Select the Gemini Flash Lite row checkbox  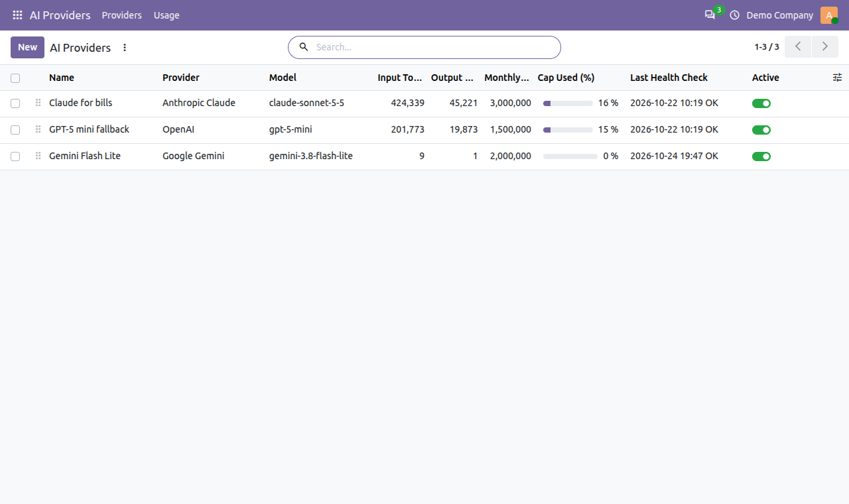pos(15,157)
